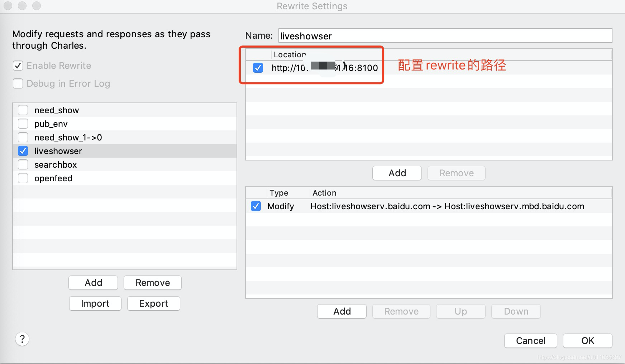Uncheck the location http://10 entry checkbox
The height and width of the screenshot is (364, 625).
pyautogui.click(x=258, y=68)
